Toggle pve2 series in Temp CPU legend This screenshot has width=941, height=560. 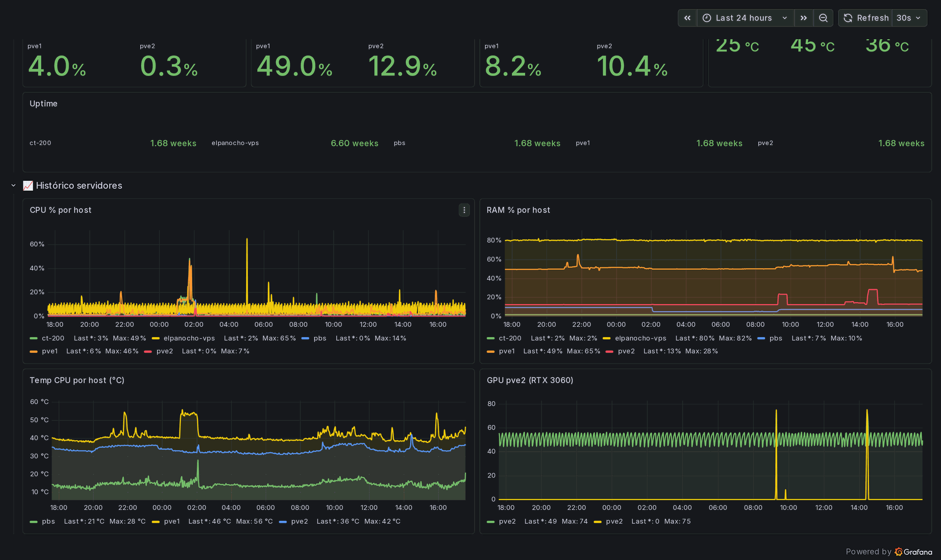[x=299, y=522]
